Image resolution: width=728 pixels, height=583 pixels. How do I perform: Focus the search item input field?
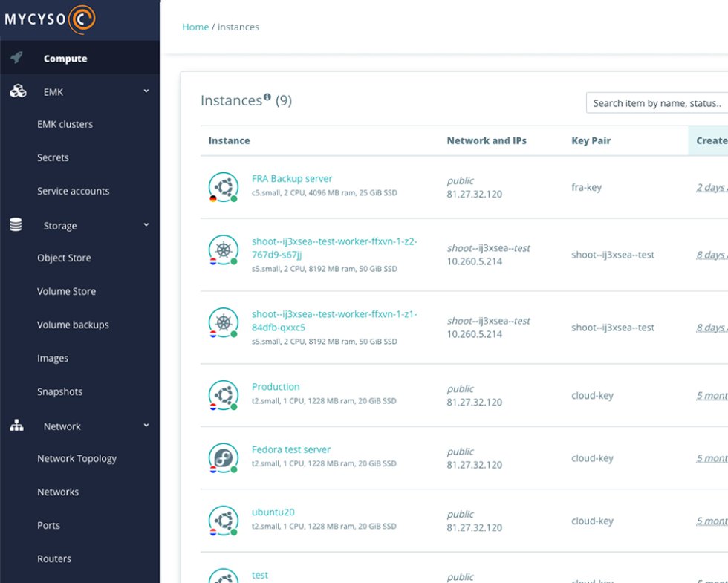click(657, 103)
